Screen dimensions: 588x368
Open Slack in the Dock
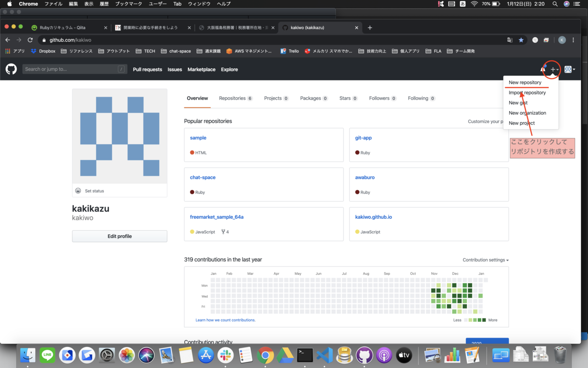tap(226, 355)
